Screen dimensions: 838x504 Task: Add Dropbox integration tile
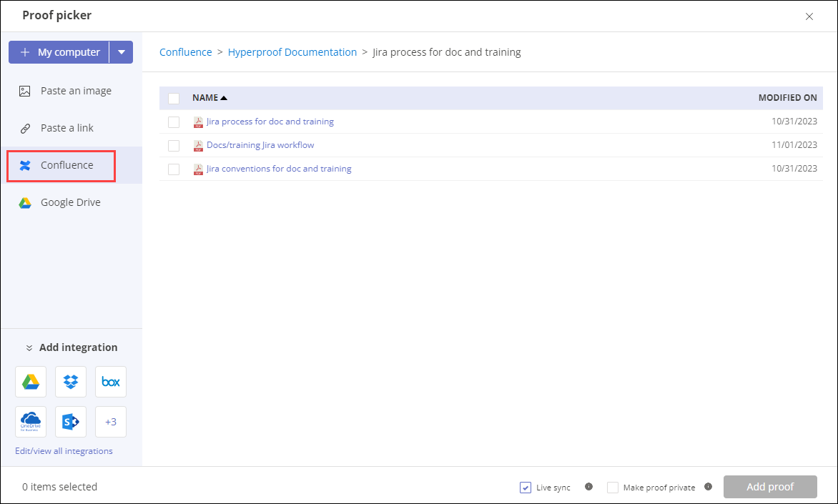click(x=71, y=382)
